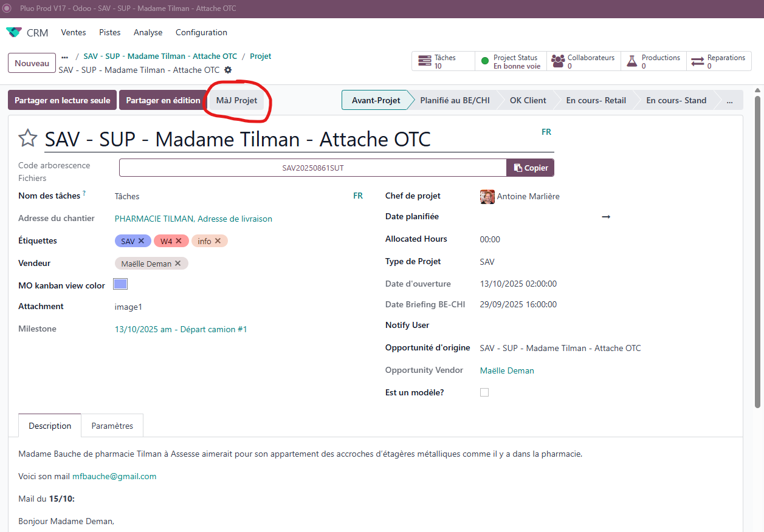The height and width of the screenshot is (532, 764).
Task: Click the green Project Status indicator
Action: pos(485,61)
